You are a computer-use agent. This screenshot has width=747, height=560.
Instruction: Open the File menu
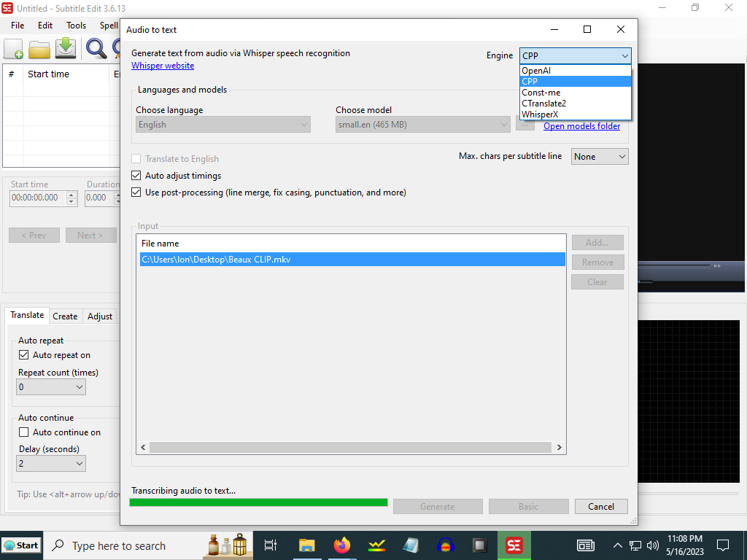(x=18, y=26)
